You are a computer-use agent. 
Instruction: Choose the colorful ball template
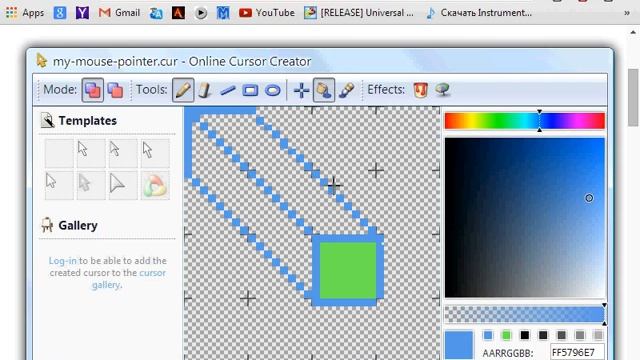click(155, 185)
